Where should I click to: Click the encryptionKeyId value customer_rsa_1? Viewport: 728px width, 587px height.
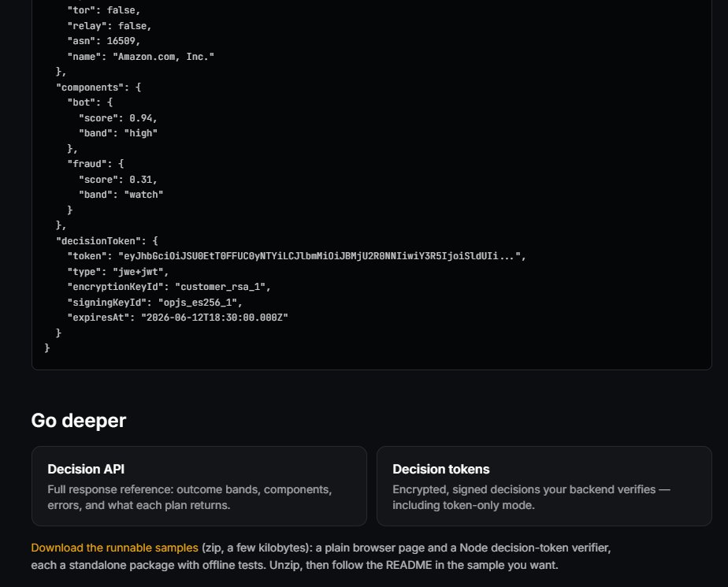[x=220, y=287]
